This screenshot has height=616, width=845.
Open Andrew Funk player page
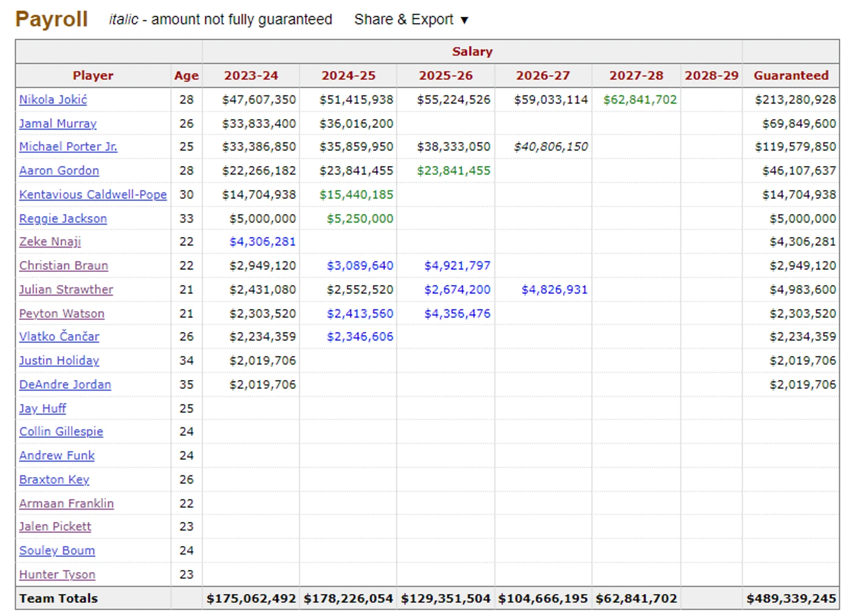(x=57, y=456)
